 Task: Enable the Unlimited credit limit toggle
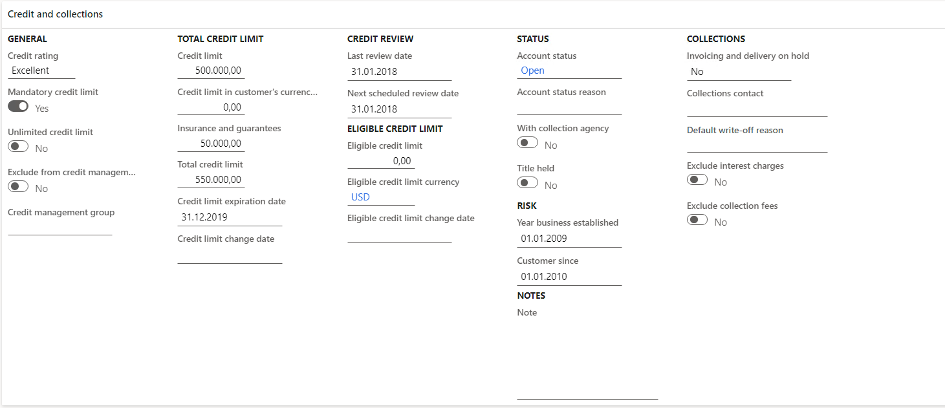point(18,147)
